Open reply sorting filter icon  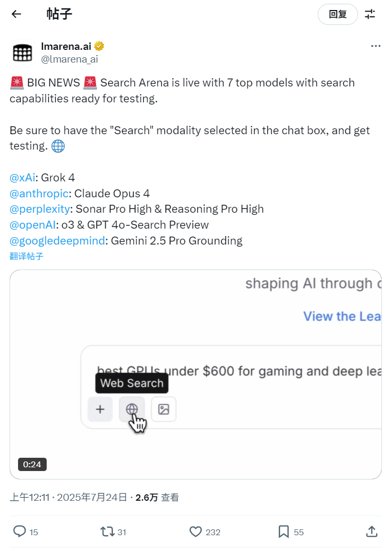click(370, 14)
